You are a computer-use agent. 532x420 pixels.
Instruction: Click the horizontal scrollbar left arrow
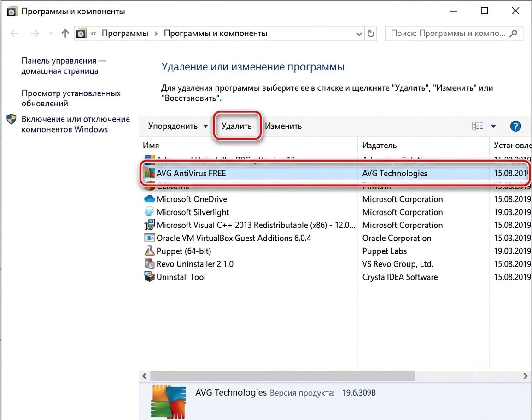[x=145, y=376]
